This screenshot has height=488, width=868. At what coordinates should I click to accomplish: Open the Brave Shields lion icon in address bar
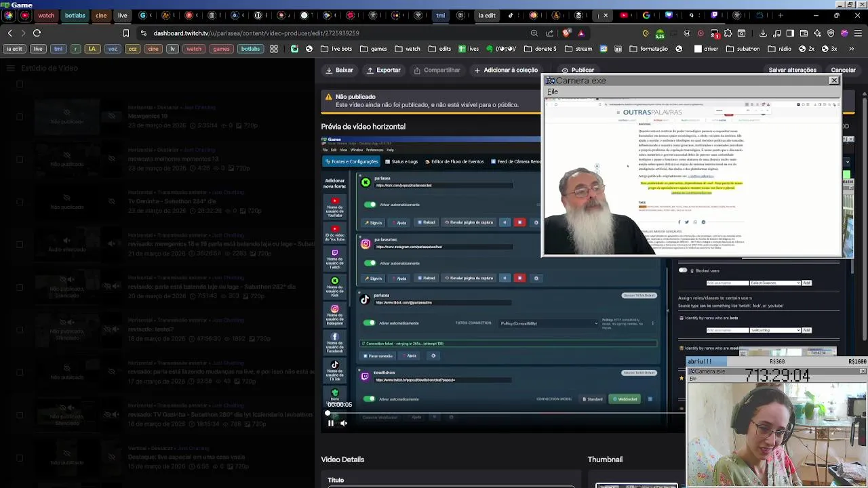tap(566, 33)
